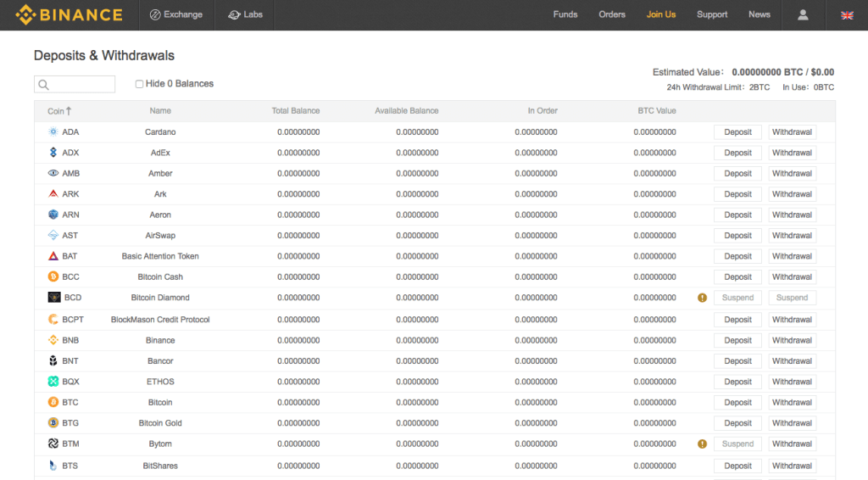Click the Binance logo
The image size is (868, 480).
coord(70,15)
